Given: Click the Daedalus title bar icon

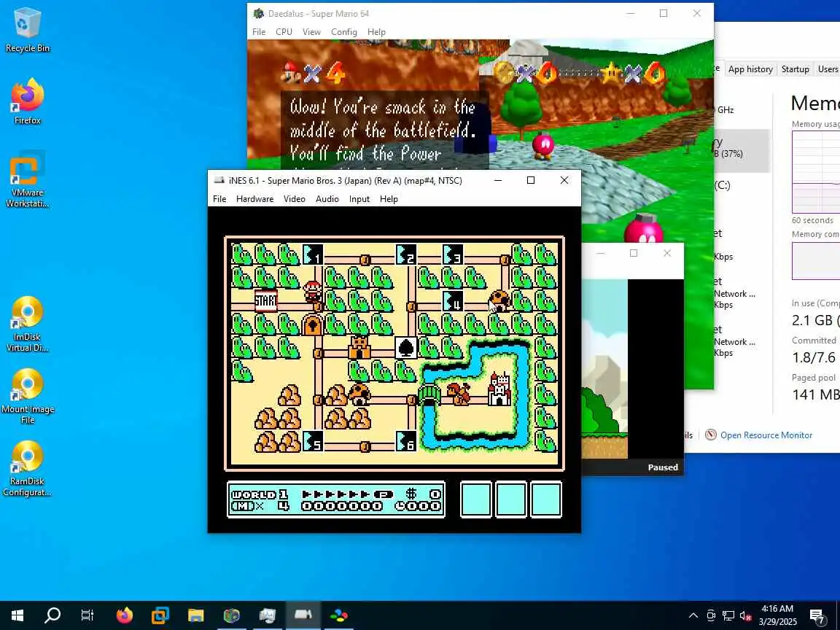Looking at the screenshot, I should click(259, 13).
